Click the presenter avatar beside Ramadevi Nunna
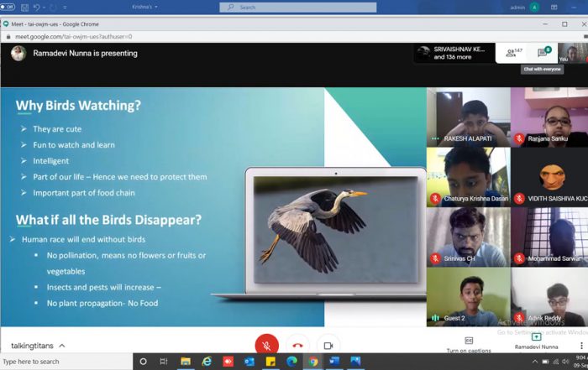588x370 pixels. [18, 53]
